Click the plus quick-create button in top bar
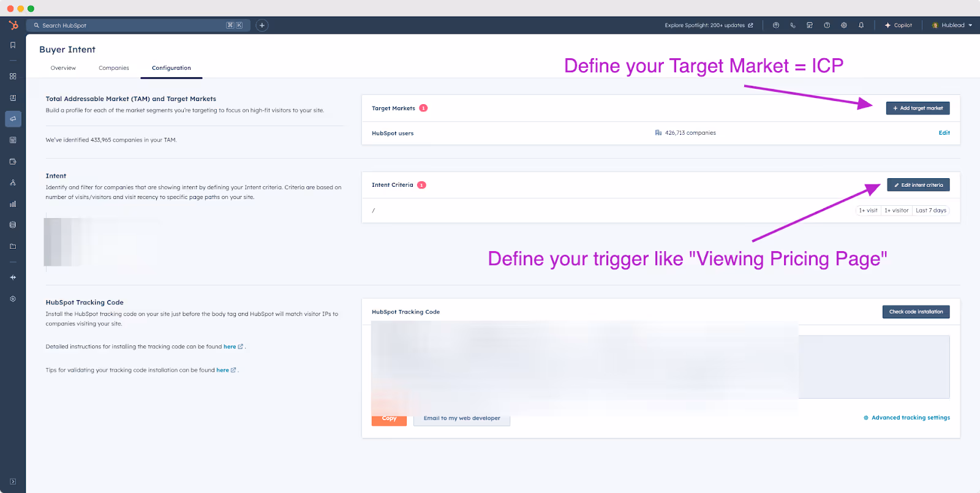This screenshot has height=493, width=980. (x=262, y=25)
